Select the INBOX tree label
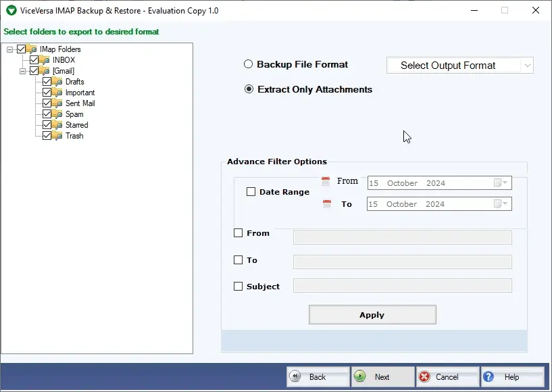 64,60
